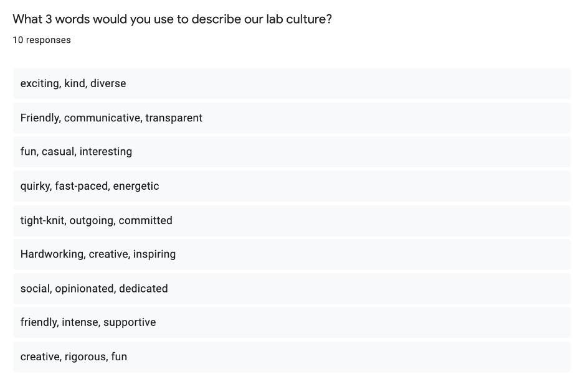Click the word 'supportive' in the responses
583x392 pixels.
[130, 322]
